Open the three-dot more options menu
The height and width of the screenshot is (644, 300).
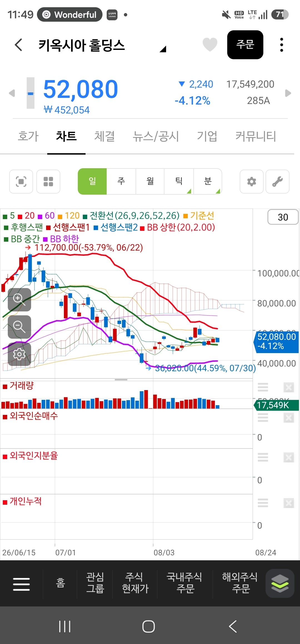tap(282, 45)
